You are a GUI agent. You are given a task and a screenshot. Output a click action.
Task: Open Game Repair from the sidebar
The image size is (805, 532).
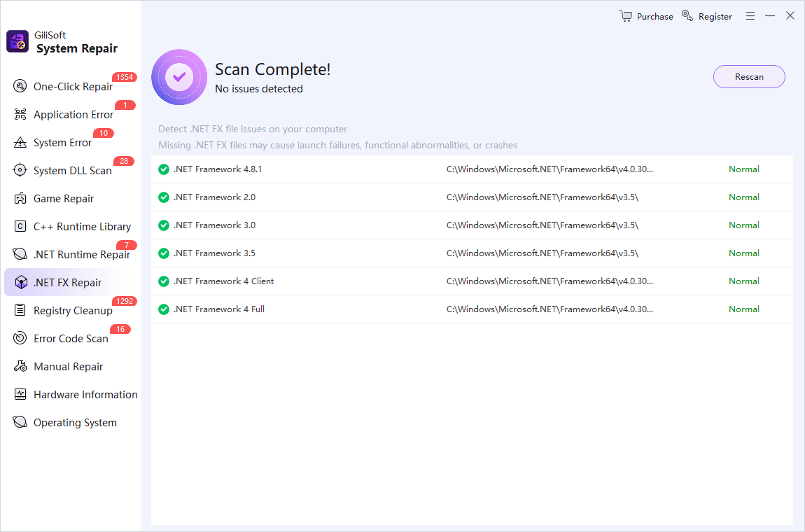point(71,198)
